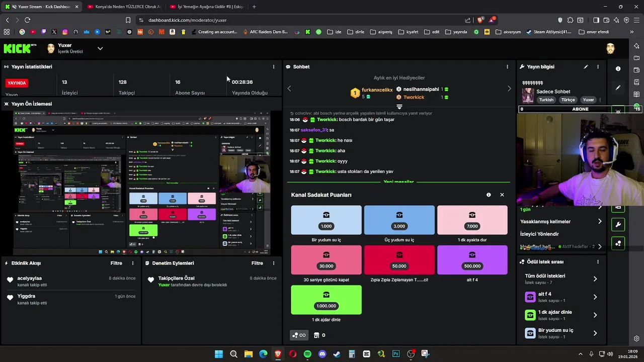This screenshot has height=362, width=644.
Task: Open the alışveriş bookmarks folder
Action: coord(381,32)
